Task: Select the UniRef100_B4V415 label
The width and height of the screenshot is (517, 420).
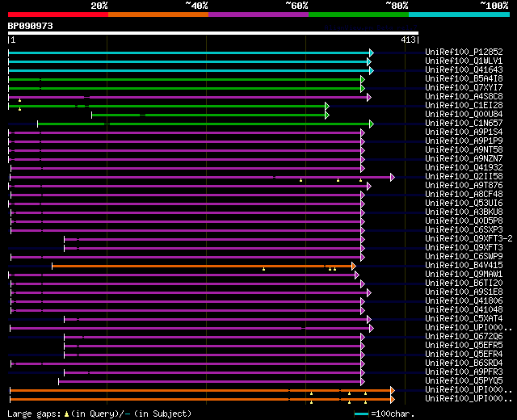Action: pyautogui.click(x=464, y=266)
